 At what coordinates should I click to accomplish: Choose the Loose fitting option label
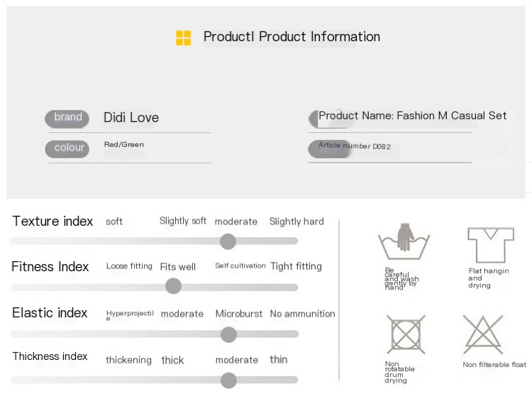tap(129, 266)
